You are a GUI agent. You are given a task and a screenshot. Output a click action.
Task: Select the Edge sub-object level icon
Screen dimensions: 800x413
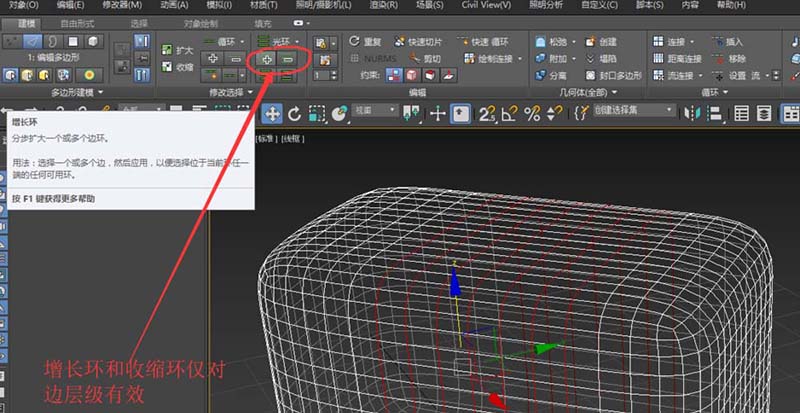pyautogui.click(x=33, y=41)
